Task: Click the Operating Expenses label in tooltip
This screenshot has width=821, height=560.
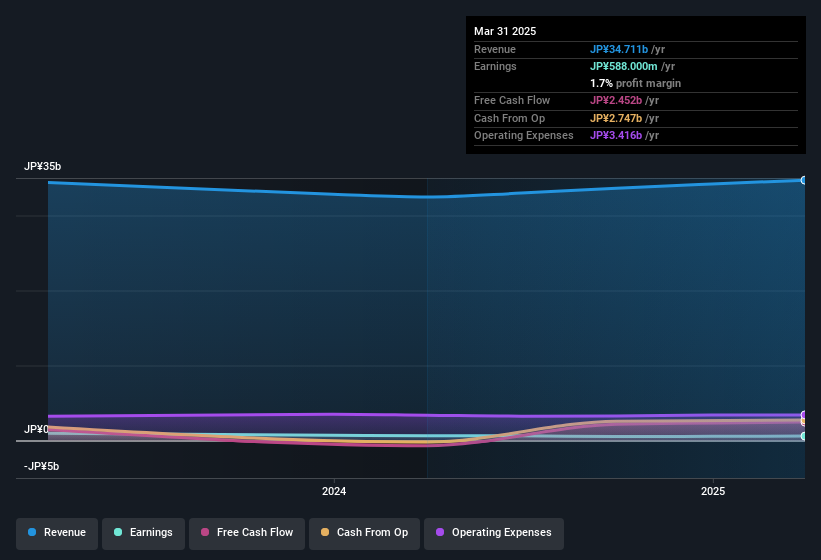Action: 524,136
